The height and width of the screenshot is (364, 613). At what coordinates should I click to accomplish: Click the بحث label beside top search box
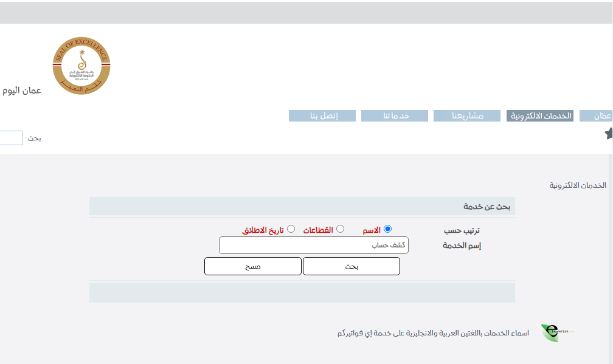tap(35, 138)
